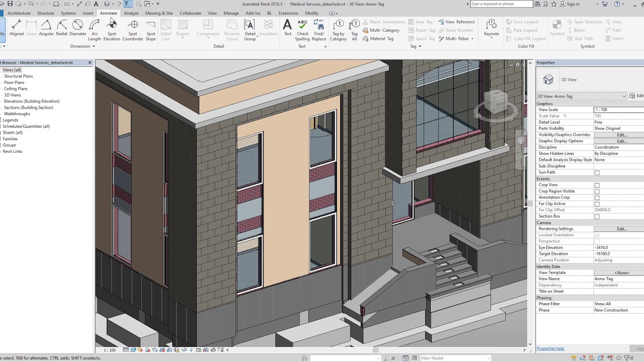This screenshot has width=644, height=362.
Task: Open the Massing & Site ribbon tab
Action: 159,13
